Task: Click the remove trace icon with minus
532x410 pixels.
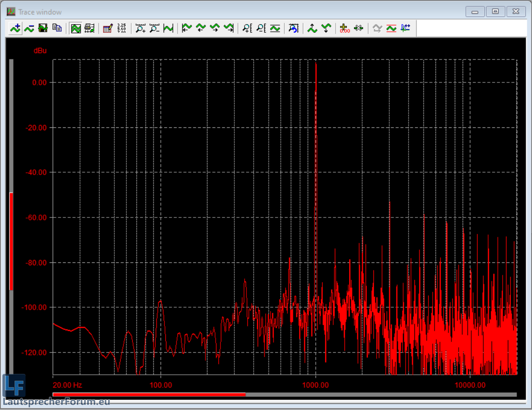Action: 29,28
